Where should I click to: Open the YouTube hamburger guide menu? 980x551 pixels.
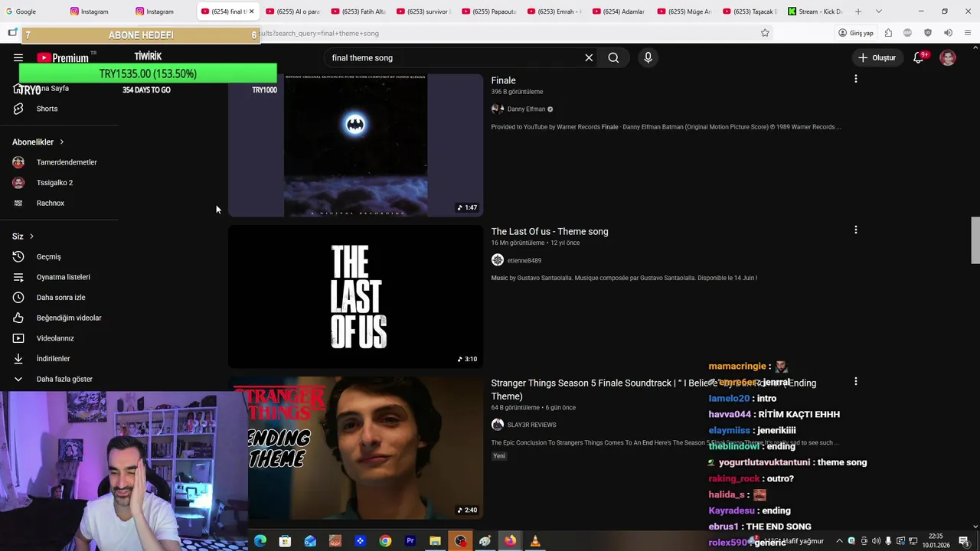coord(18,57)
